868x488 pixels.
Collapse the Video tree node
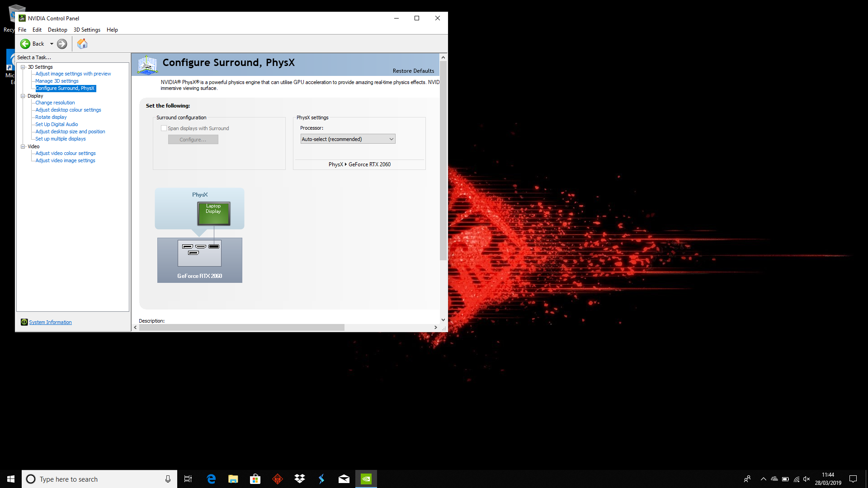[23, 146]
